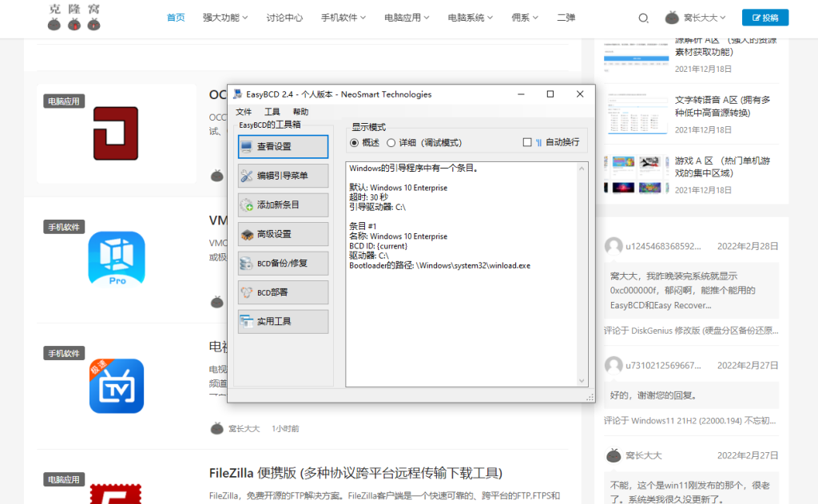Select BCD部署 in EasyBCD toolbox

pos(283,292)
